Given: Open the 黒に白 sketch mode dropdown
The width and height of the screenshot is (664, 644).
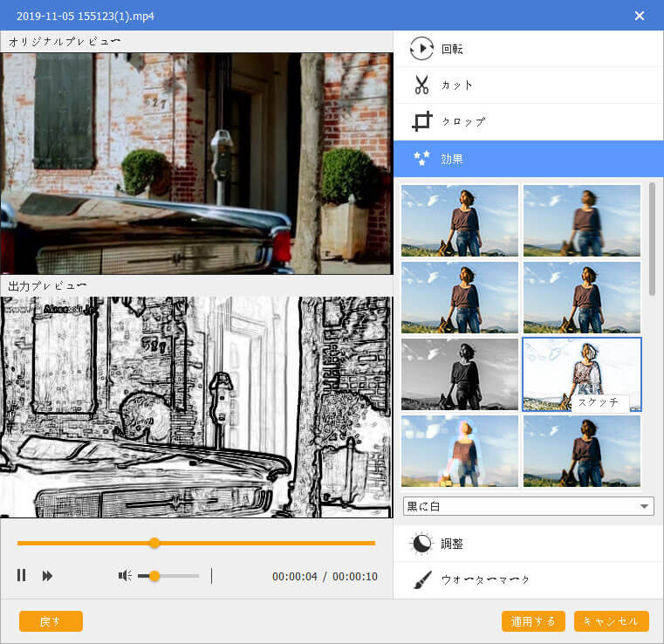Looking at the screenshot, I should (528, 506).
